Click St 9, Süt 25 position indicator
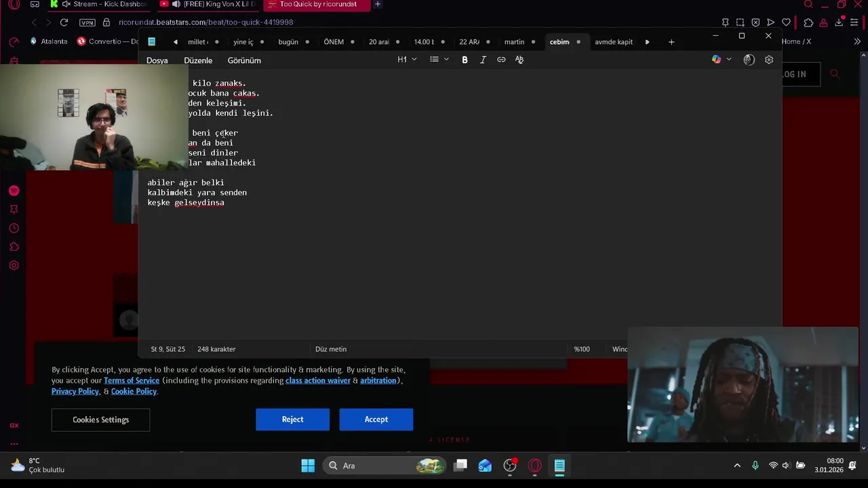 point(167,349)
